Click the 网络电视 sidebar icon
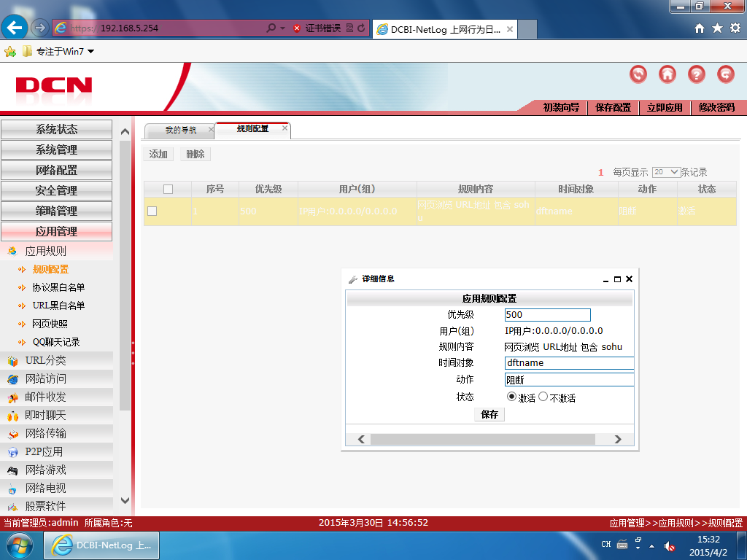This screenshot has height=560, width=747. click(x=12, y=489)
